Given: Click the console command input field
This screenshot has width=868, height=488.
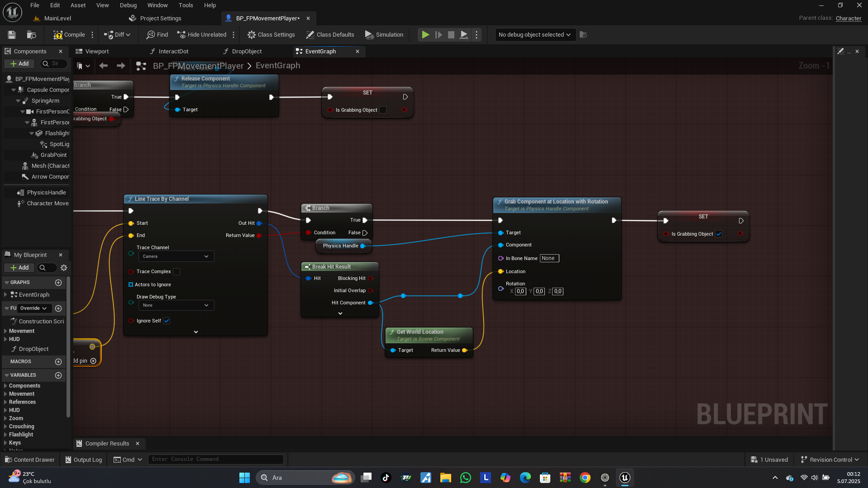Looking at the screenshot, I should [x=216, y=460].
